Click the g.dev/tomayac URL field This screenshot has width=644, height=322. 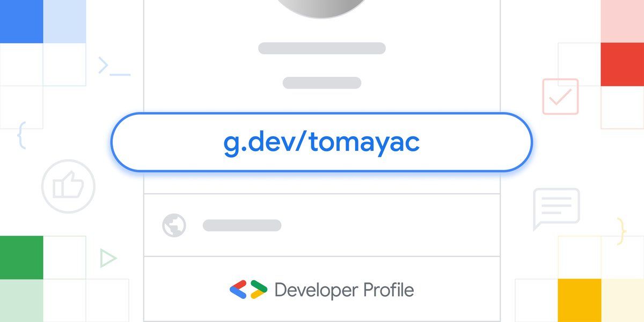[x=321, y=142]
